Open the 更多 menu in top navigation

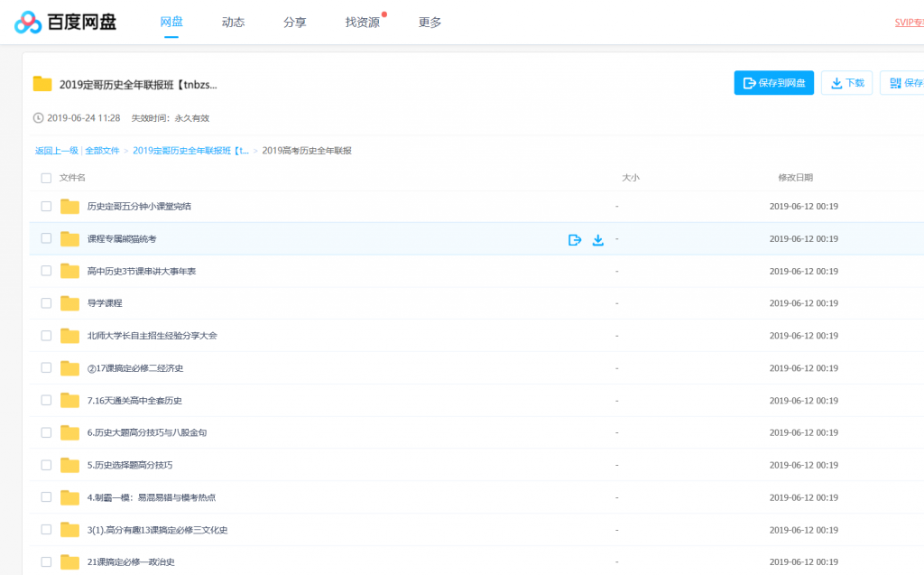(430, 23)
